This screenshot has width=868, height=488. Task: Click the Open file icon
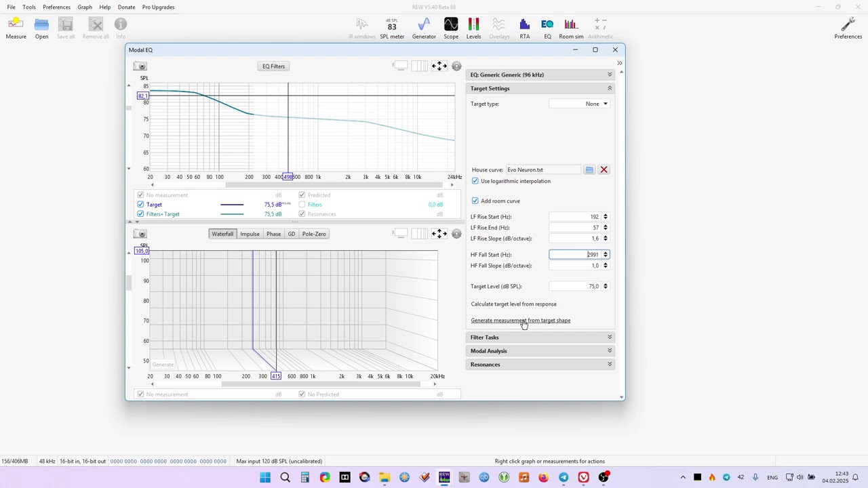click(x=41, y=28)
